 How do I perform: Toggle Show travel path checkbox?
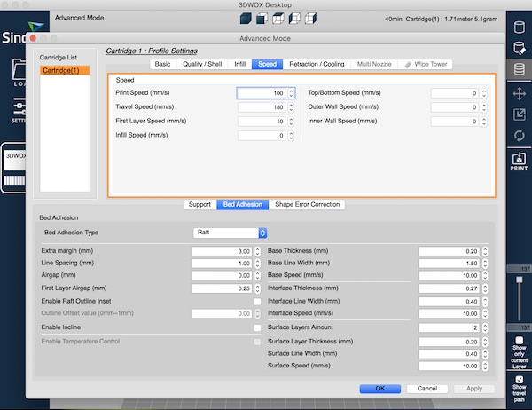[519, 380]
